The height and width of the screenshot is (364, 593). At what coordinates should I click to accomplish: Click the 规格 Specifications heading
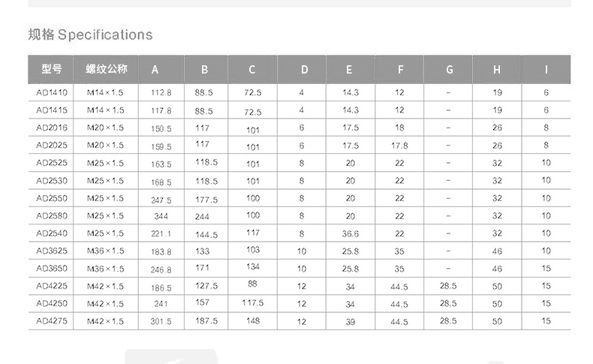tap(90, 35)
